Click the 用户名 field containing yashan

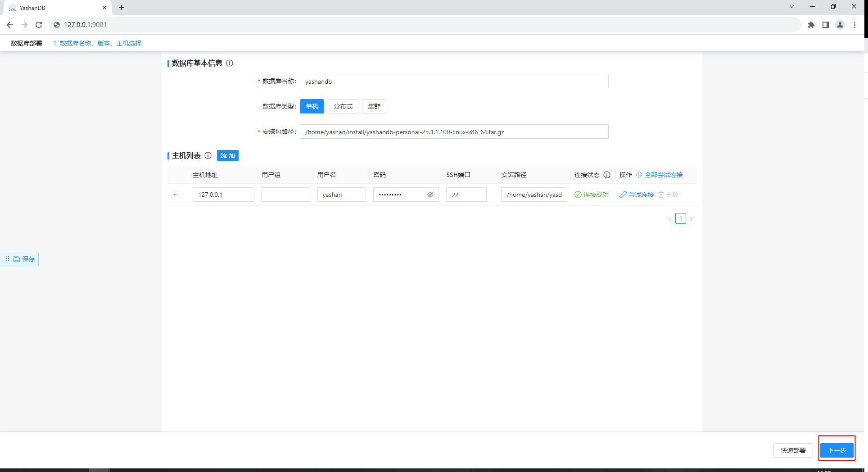[342, 195]
